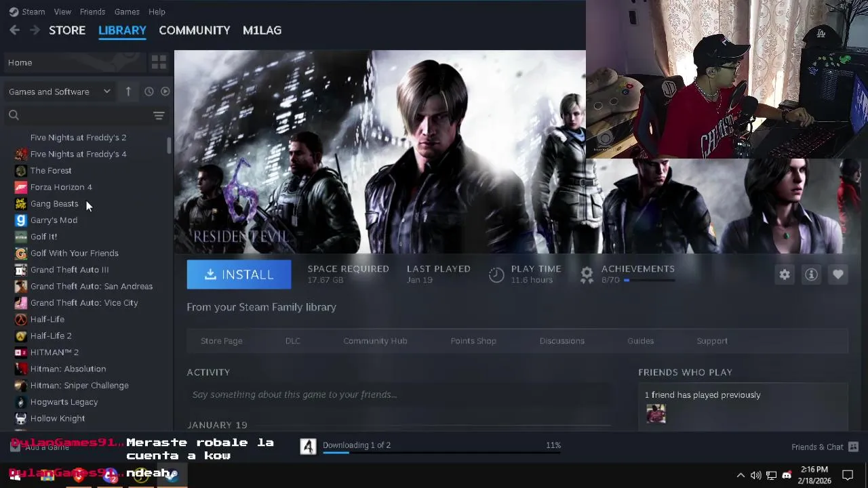868x488 pixels.
Task: Click the Hollow Knight game icon
Action: (21, 419)
